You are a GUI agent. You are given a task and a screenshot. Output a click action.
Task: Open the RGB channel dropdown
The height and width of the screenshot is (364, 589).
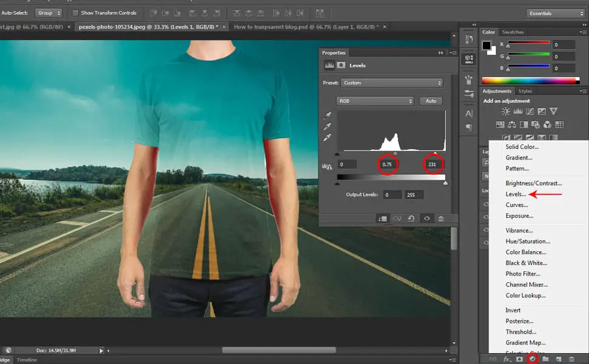pyautogui.click(x=374, y=101)
